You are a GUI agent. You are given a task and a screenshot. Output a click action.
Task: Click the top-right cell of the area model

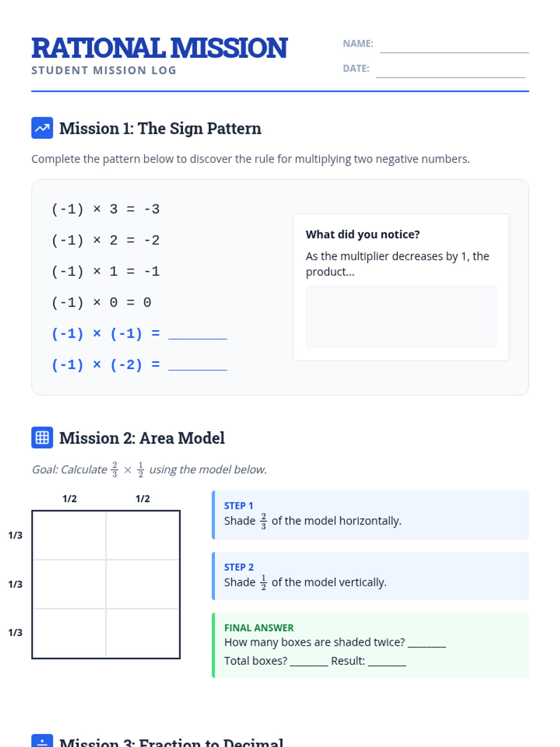tap(143, 535)
